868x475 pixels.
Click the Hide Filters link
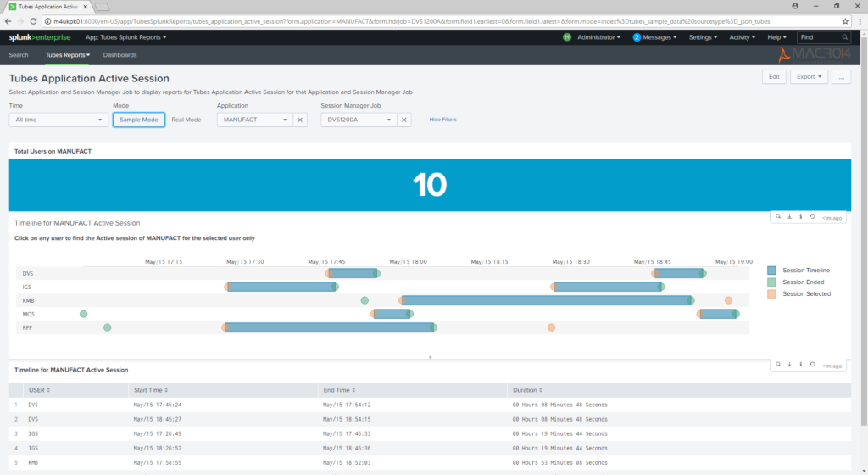[x=442, y=120]
